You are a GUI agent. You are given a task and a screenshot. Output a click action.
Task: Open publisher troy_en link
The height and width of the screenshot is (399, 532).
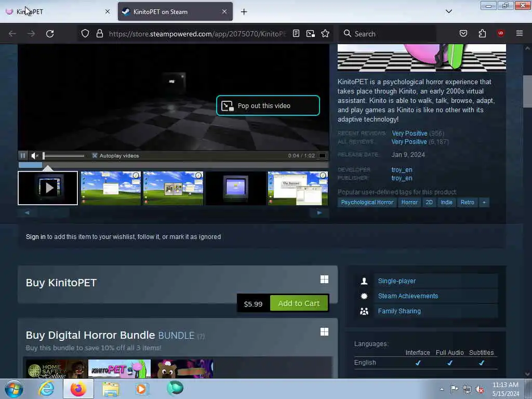coord(402,178)
